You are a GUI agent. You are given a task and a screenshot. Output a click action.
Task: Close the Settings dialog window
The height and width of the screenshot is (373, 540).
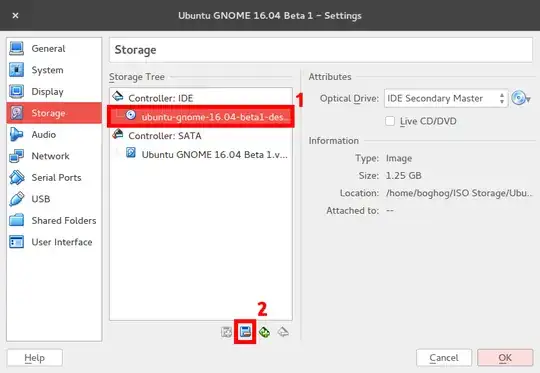(15, 15)
